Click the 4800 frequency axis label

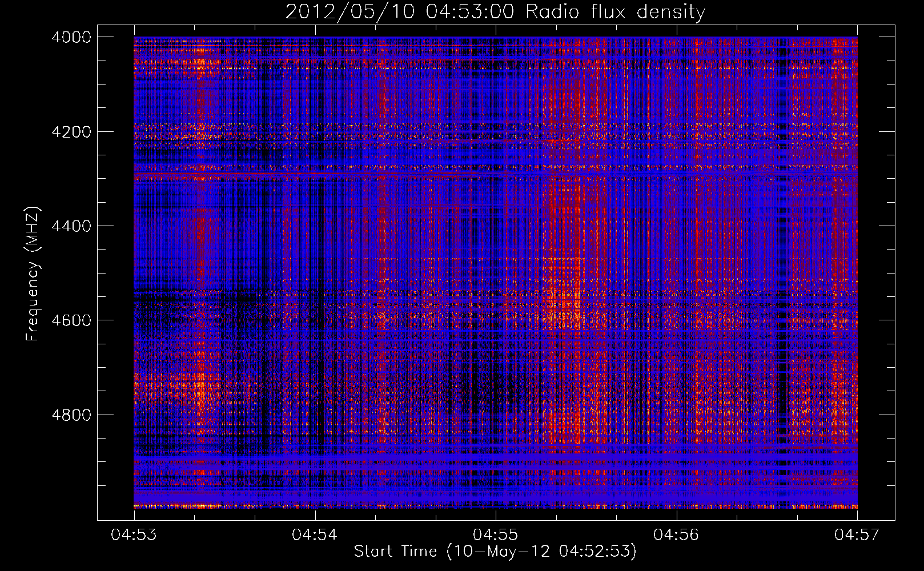coord(71,415)
